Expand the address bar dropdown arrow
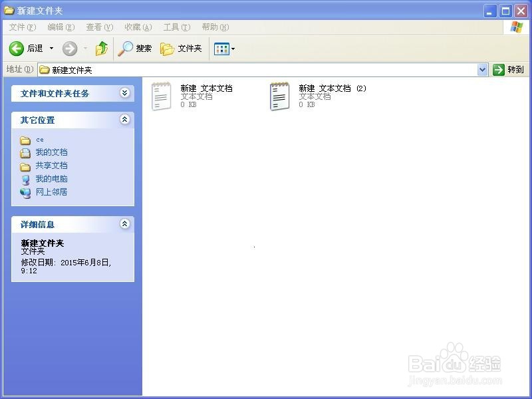 click(x=483, y=70)
